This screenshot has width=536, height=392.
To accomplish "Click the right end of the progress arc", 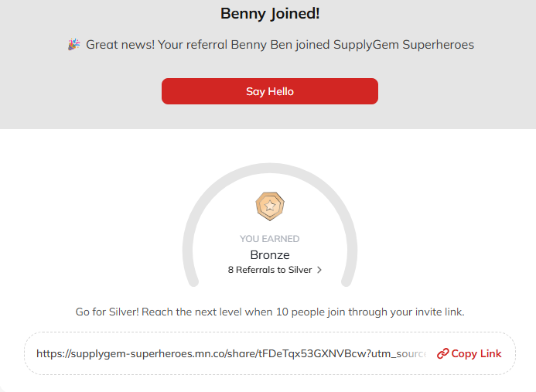I will 347,281.
